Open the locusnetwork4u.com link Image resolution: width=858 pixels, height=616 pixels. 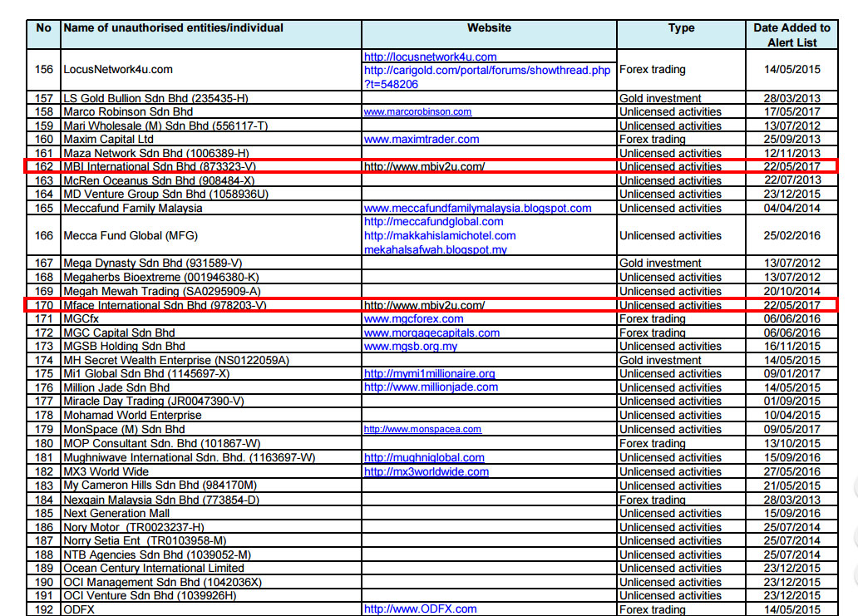pyautogui.click(x=430, y=57)
